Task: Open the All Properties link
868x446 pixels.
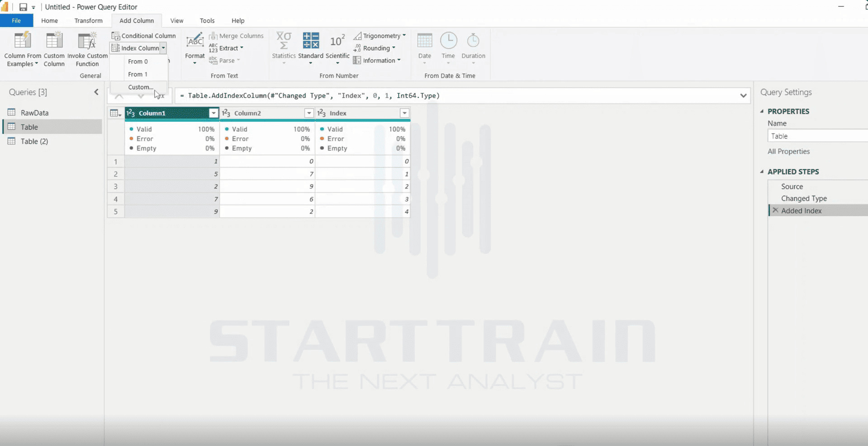Action: point(788,152)
